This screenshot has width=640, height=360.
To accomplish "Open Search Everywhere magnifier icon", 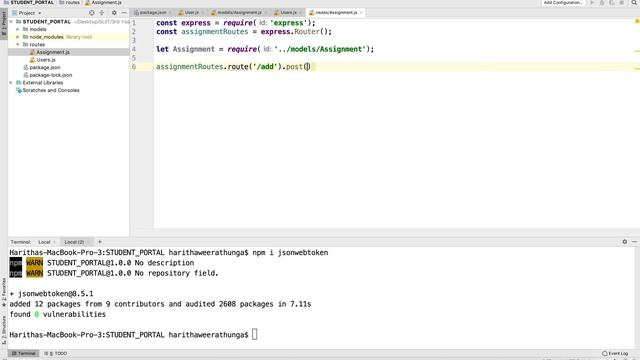I will point(634,2).
